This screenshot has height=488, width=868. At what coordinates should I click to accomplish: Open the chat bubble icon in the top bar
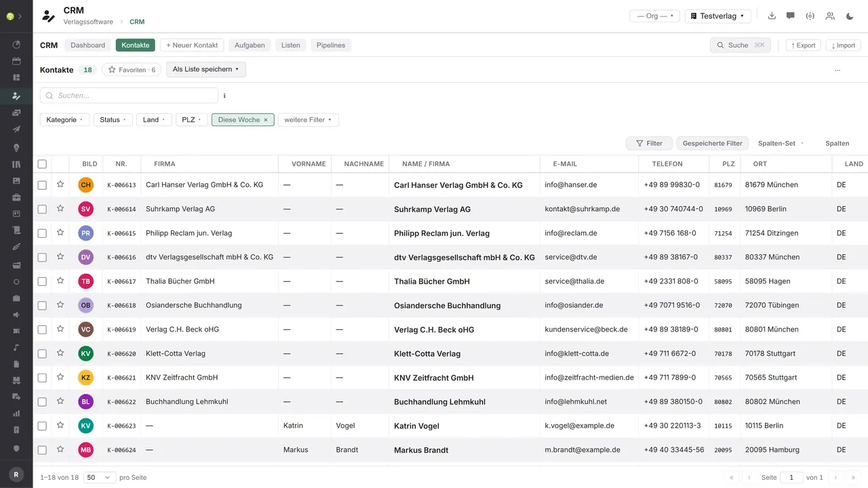pos(791,16)
